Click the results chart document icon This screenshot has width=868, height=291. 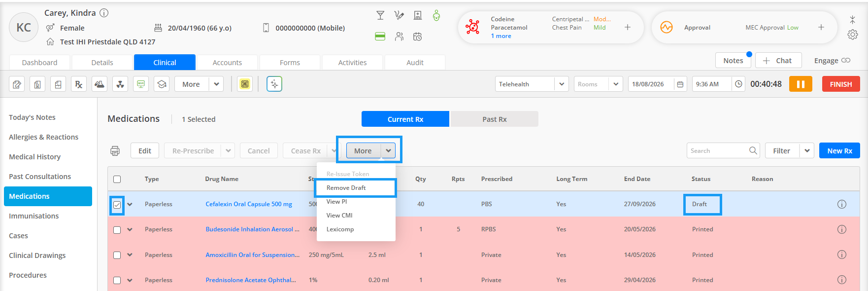pos(58,84)
